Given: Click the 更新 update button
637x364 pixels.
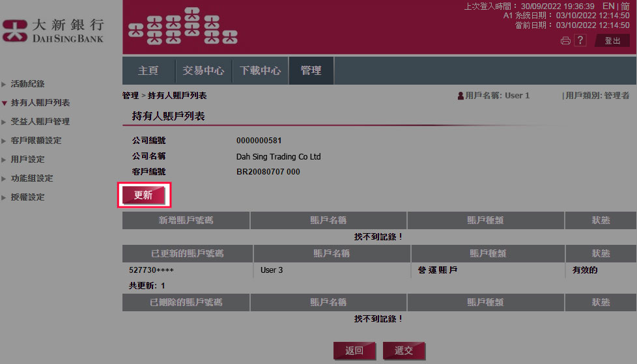Looking at the screenshot, I should (144, 195).
